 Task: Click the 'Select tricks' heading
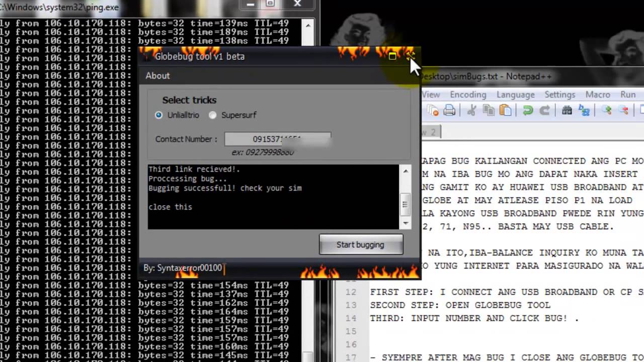coord(189,100)
